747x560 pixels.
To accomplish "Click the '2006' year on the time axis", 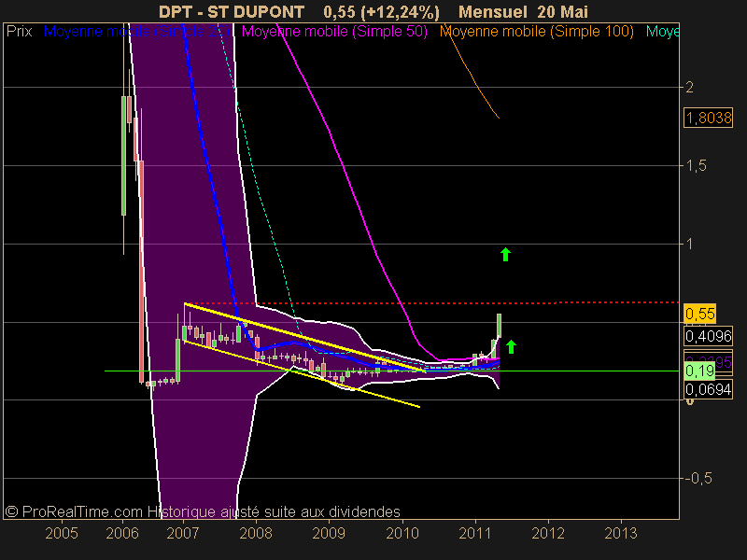I will [x=122, y=533].
